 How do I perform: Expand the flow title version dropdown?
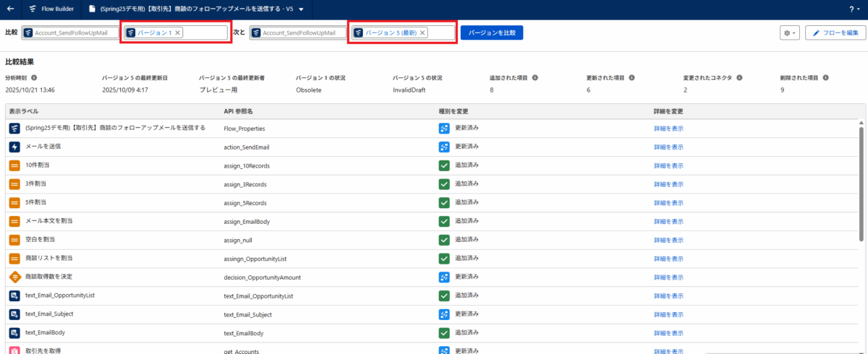(301, 9)
